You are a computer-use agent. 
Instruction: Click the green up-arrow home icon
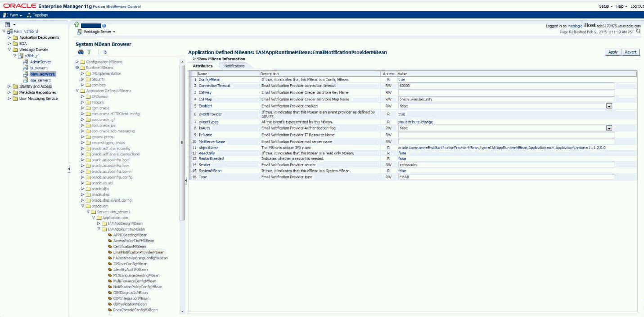[x=77, y=25]
